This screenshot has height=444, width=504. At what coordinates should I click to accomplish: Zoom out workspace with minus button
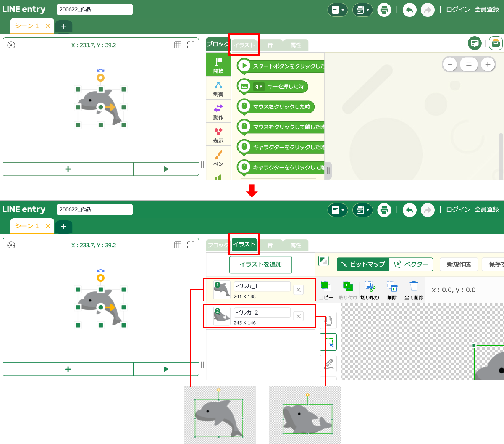[450, 64]
